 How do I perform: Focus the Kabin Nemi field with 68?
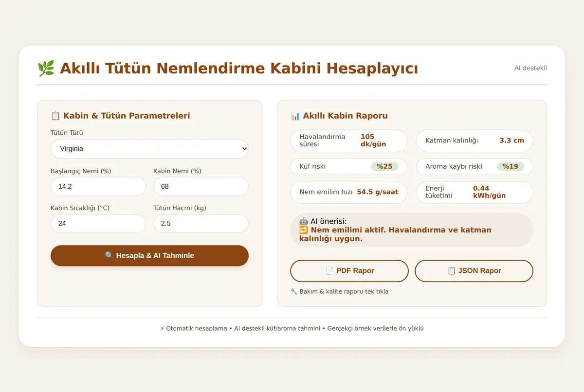coord(201,186)
